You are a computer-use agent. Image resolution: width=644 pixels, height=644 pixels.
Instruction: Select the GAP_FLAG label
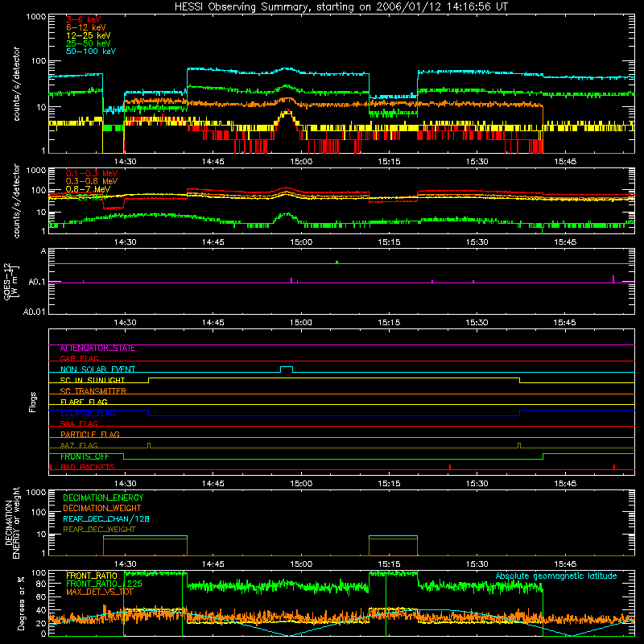tap(79, 358)
